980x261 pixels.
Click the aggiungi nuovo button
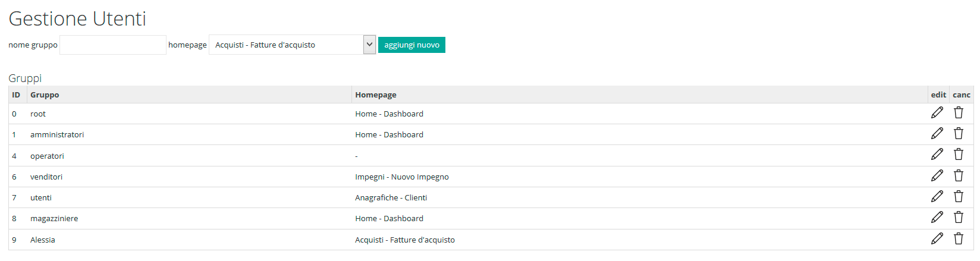(x=412, y=45)
